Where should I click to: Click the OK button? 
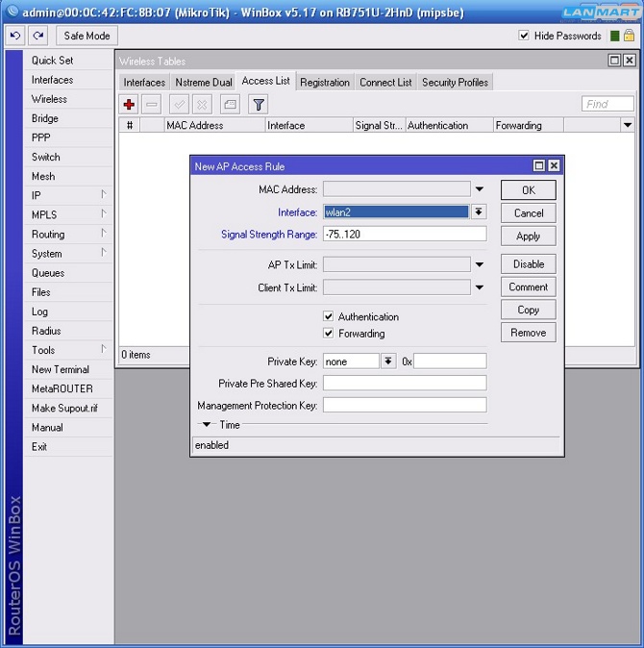click(529, 190)
